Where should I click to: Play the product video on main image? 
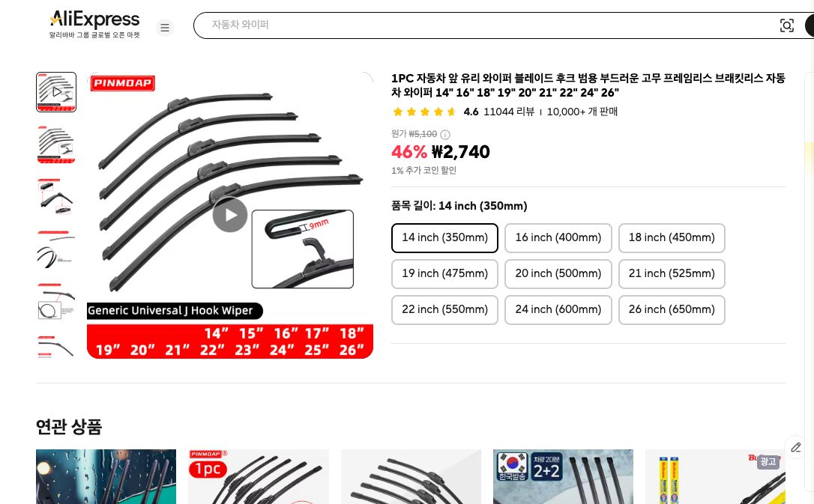click(x=230, y=215)
